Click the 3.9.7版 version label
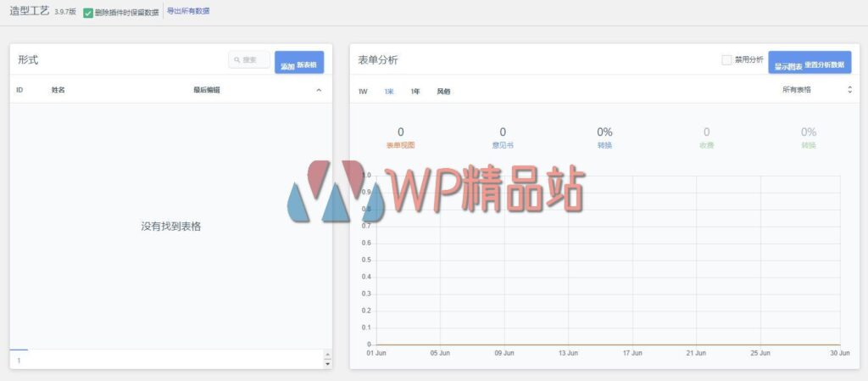868x381 pixels. 64,12
